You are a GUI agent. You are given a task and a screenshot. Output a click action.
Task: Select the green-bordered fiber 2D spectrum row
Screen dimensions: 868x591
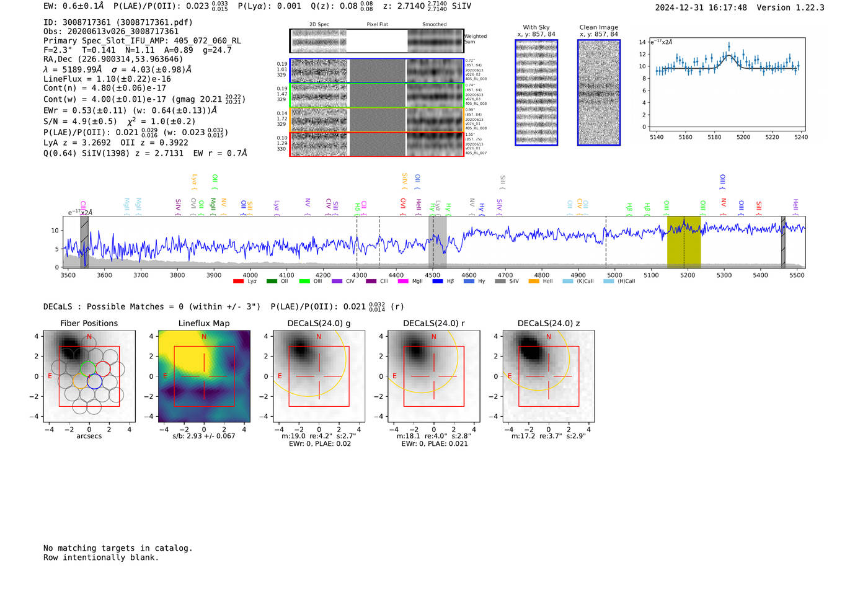tap(376, 96)
